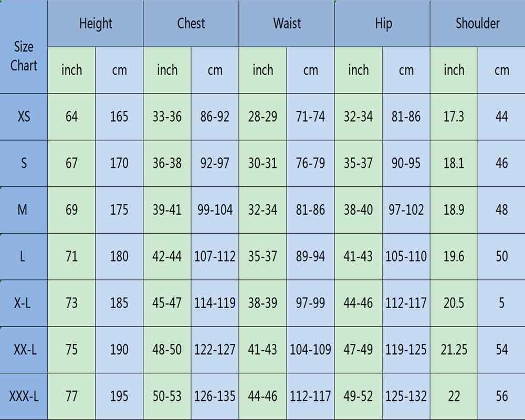Click the Size Chart header cell

coord(24,56)
